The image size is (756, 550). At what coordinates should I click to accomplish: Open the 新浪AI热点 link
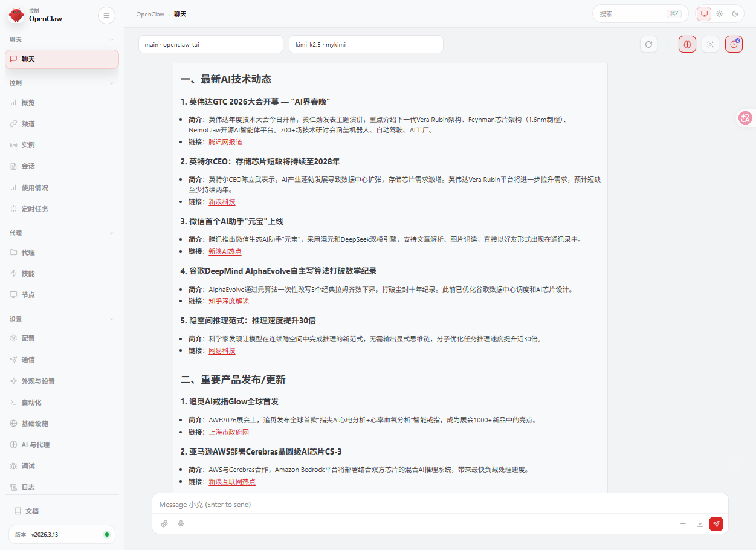pyautogui.click(x=225, y=251)
